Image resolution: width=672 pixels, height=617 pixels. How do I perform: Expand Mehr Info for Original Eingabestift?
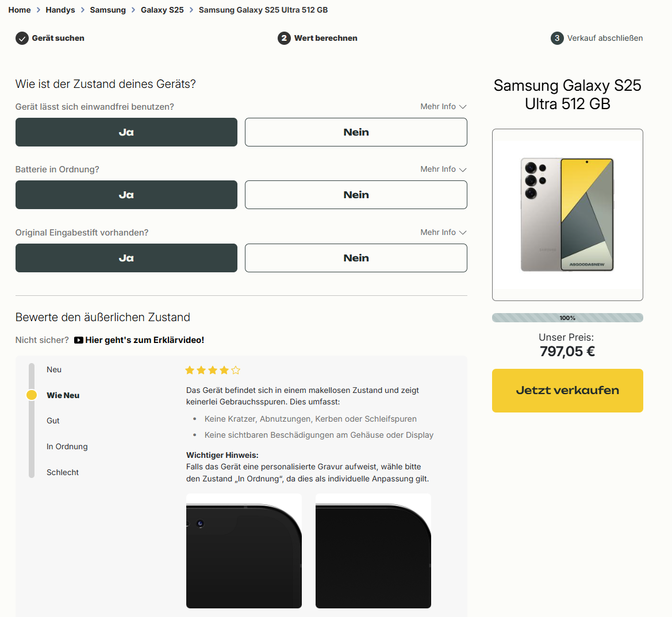tap(443, 233)
